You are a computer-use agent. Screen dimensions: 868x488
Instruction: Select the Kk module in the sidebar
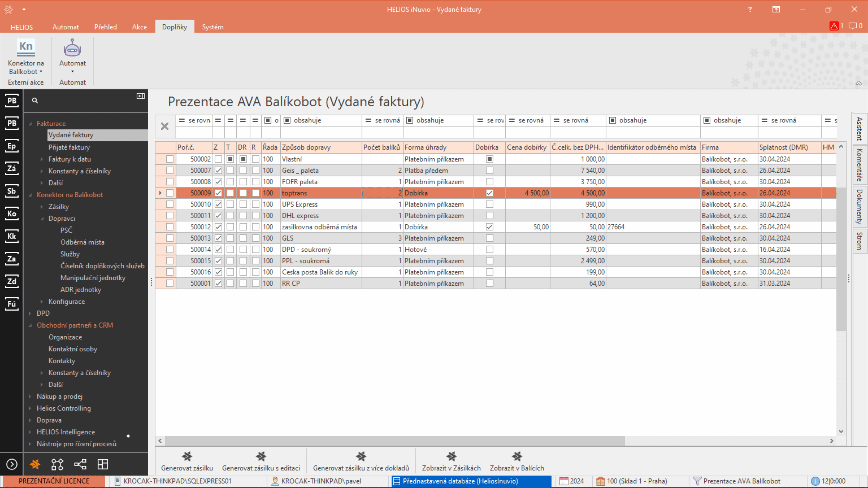12,236
